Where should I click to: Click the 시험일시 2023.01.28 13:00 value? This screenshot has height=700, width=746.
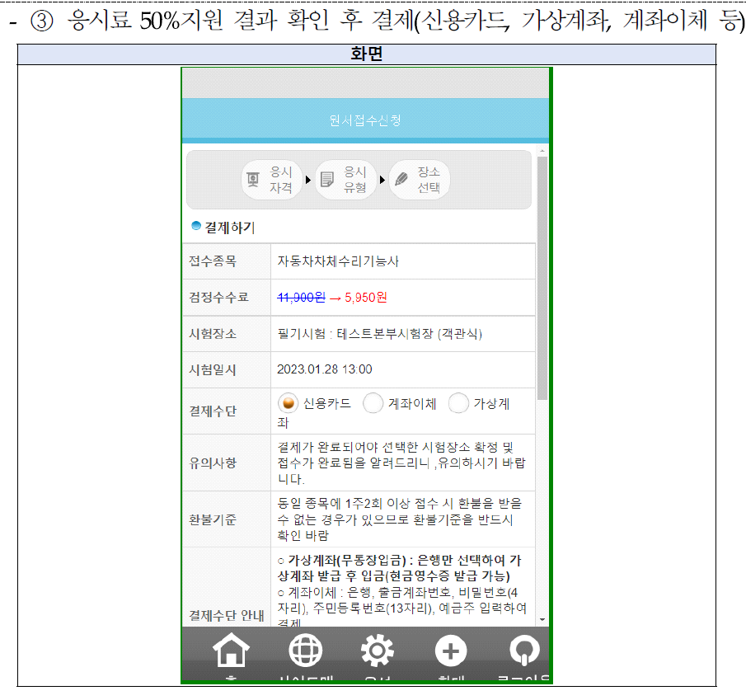(330, 369)
